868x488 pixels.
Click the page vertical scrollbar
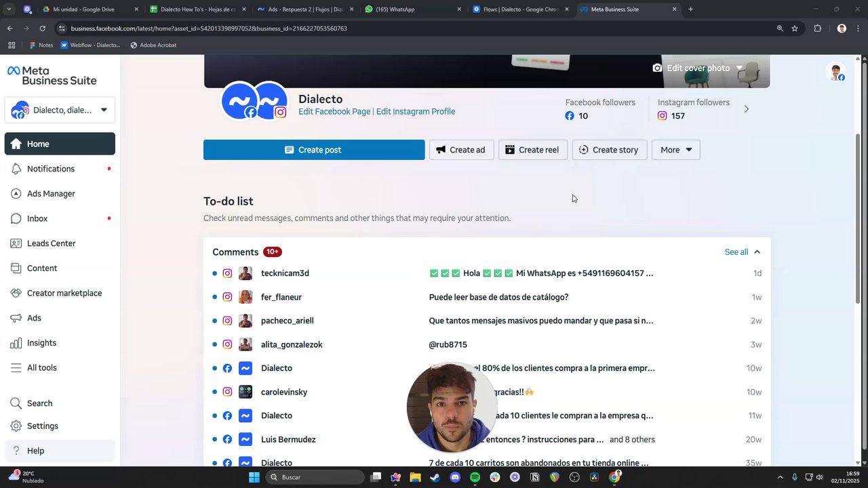point(859,217)
